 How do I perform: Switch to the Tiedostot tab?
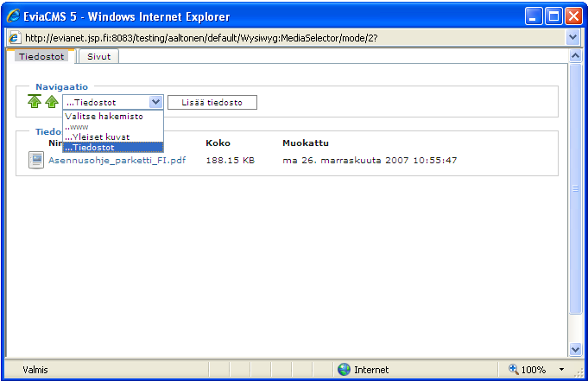(41, 56)
